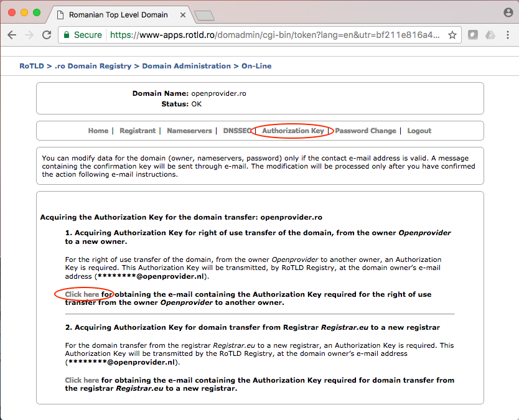Reload the current page

pyautogui.click(x=47, y=35)
